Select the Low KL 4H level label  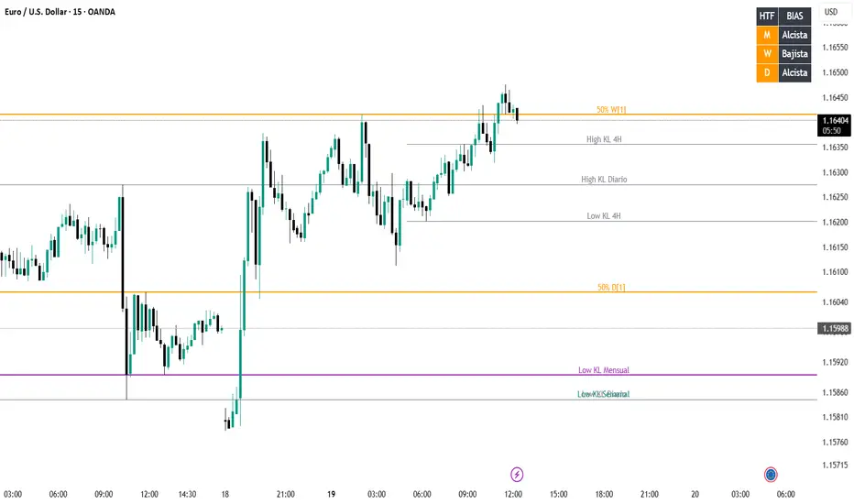605,216
